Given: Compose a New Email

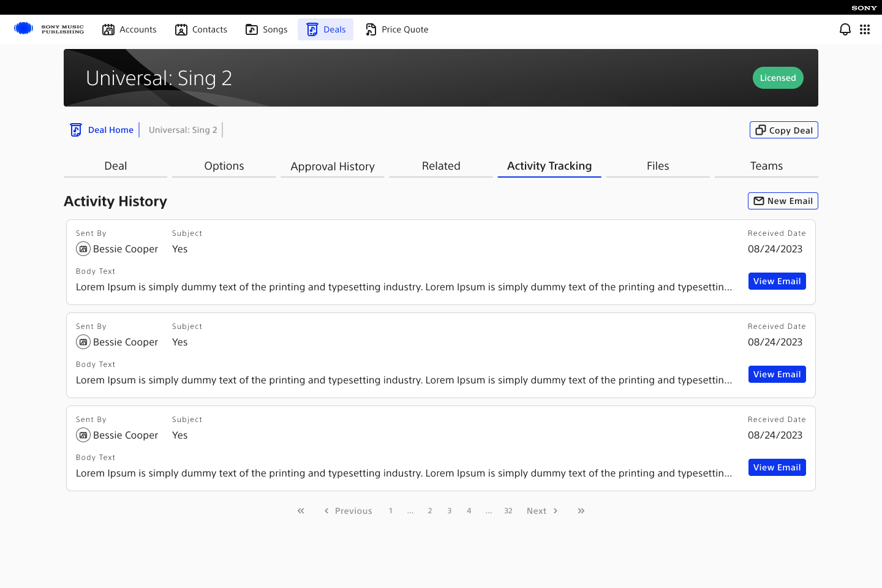Looking at the screenshot, I should pyautogui.click(x=783, y=201).
